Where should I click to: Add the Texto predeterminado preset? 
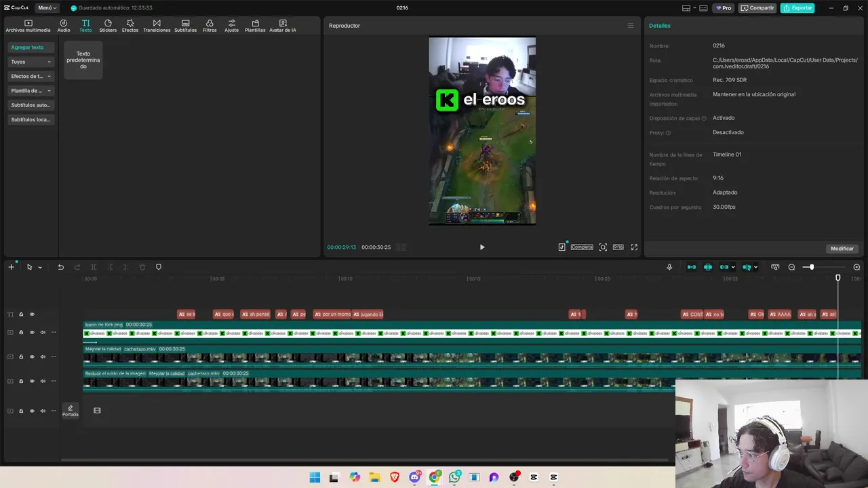[x=83, y=60]
